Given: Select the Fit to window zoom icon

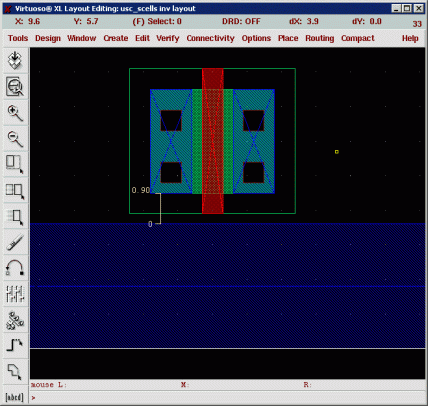Looking at the screenshot, I should 15,87.
